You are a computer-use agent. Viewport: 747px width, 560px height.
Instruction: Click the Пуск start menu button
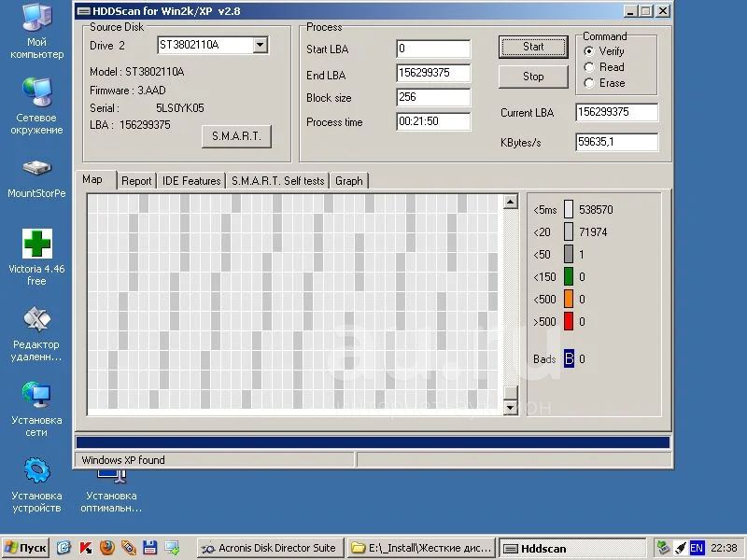pyautogui.click(x=26, y=548)
